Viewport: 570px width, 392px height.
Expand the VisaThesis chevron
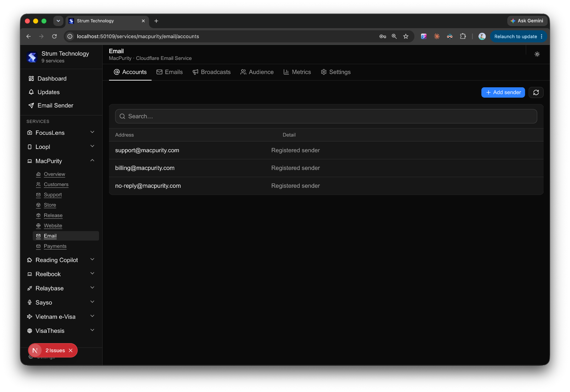(x=92, y=330)
